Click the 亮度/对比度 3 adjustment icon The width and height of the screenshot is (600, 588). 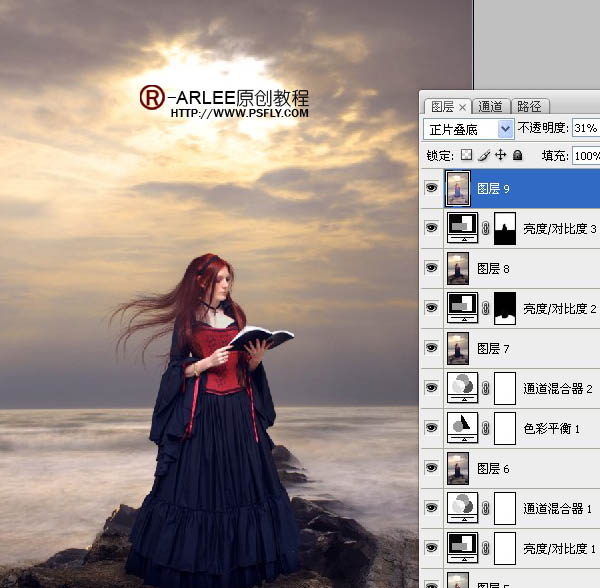461,228
